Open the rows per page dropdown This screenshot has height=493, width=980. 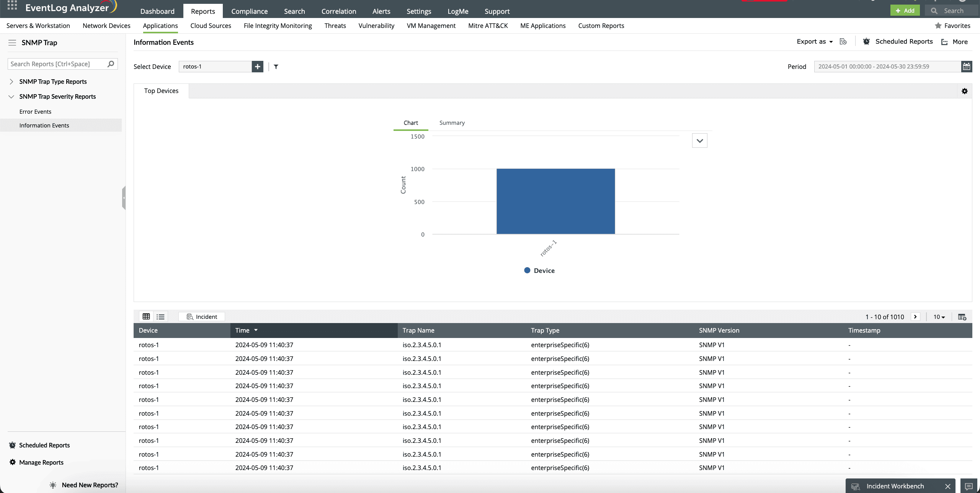[x=939, y=317]
